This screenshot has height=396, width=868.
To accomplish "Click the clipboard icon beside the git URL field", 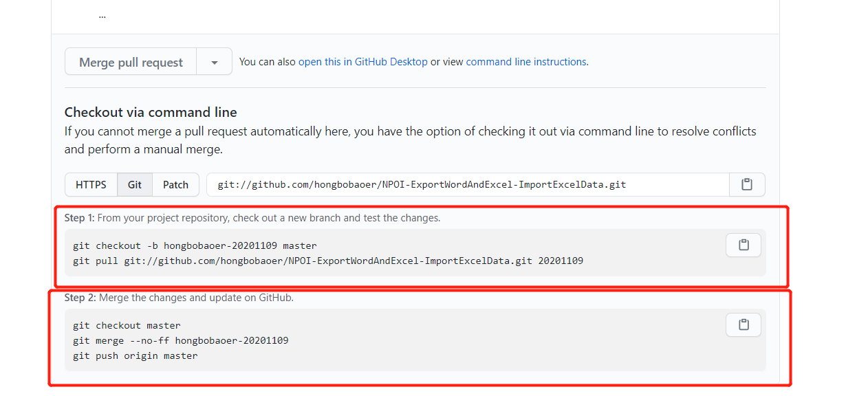I will click(x=747, y=184).
